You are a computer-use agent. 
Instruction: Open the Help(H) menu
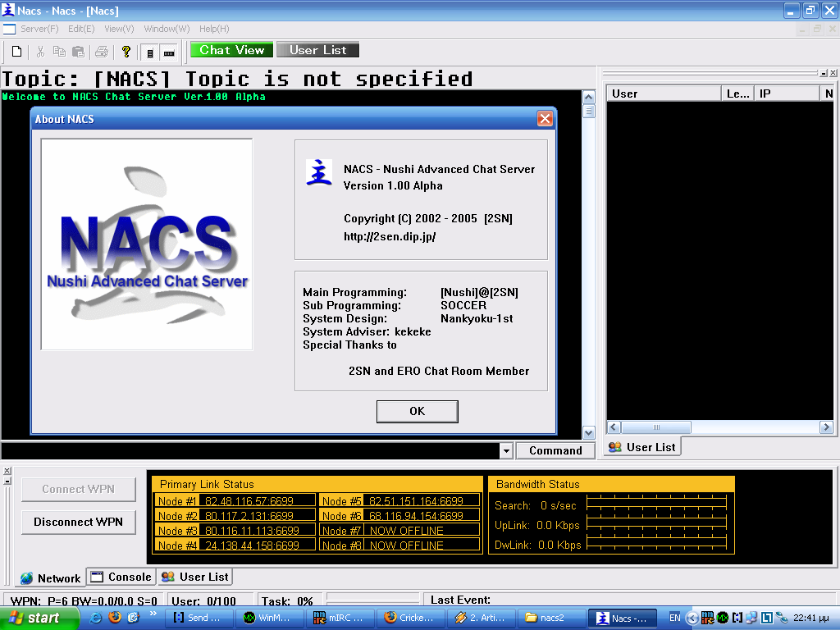[x=214, y=29]
